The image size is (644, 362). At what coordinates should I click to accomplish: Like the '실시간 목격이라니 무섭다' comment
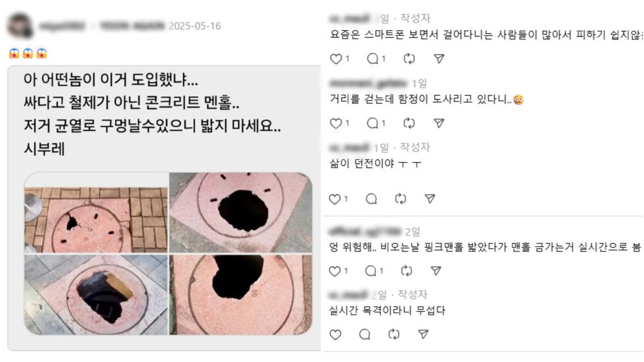coord(335,335)
